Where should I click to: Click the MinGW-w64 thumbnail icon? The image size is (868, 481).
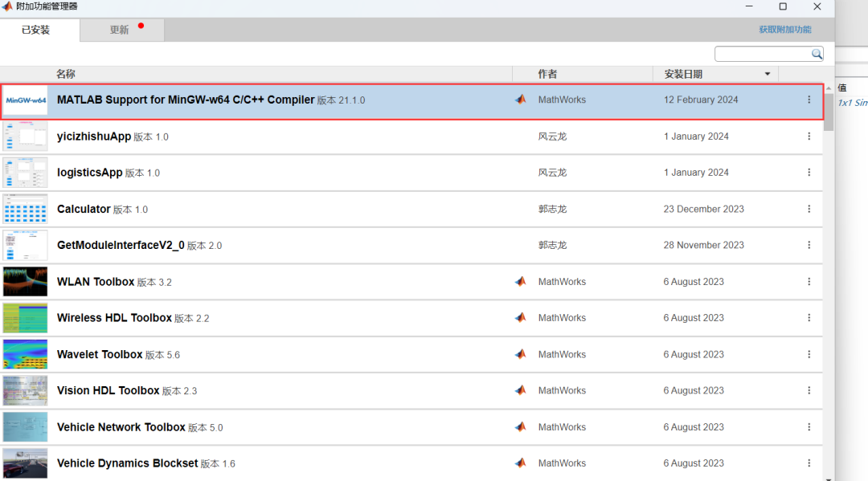[26, 100]
